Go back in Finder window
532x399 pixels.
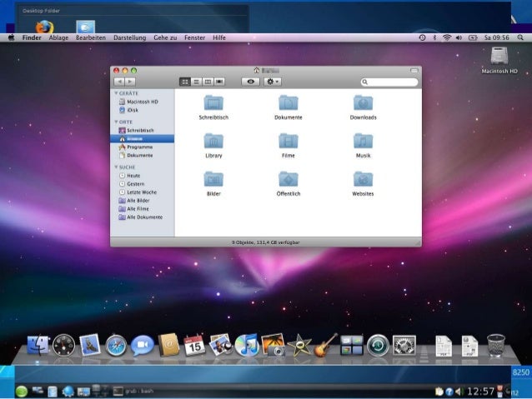click(x=119, y=82)
